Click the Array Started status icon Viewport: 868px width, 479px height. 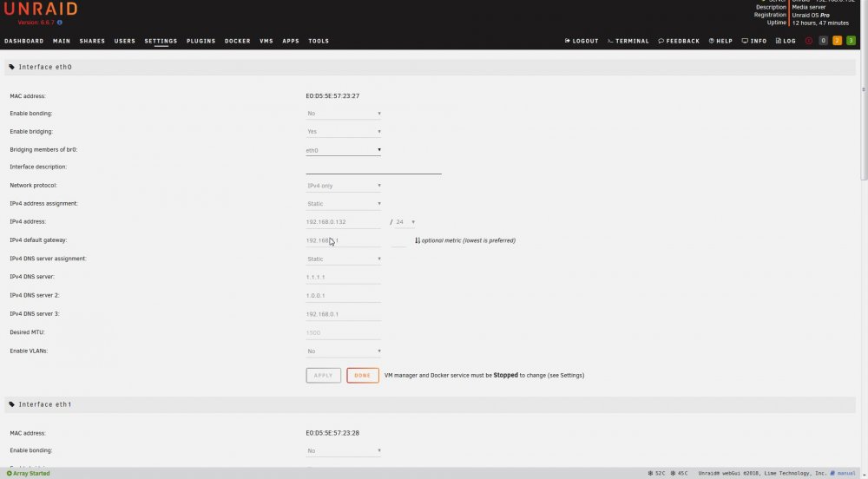coord(9,474)
